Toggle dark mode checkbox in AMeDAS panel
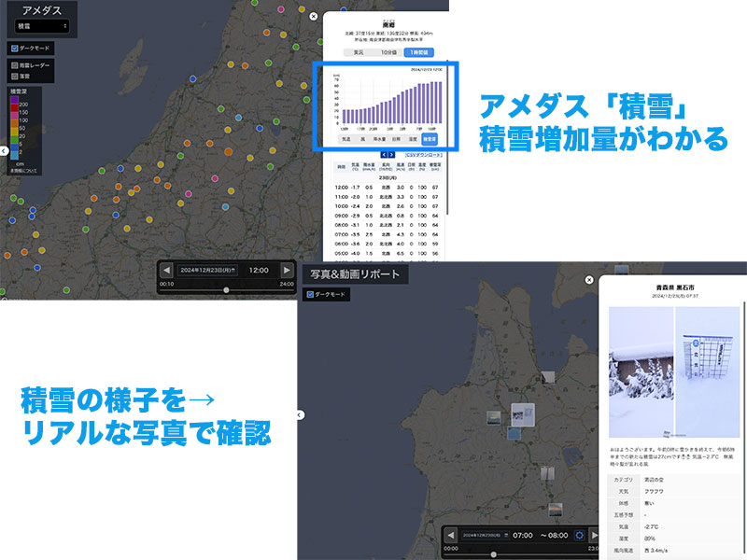747x560 pixels. [x=14, y=48]
